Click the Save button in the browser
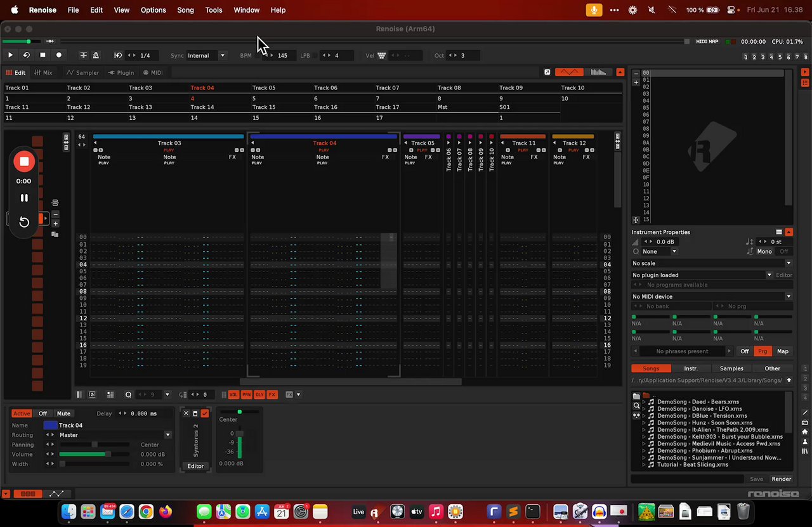The image size is (812, 527). (756, 479)
